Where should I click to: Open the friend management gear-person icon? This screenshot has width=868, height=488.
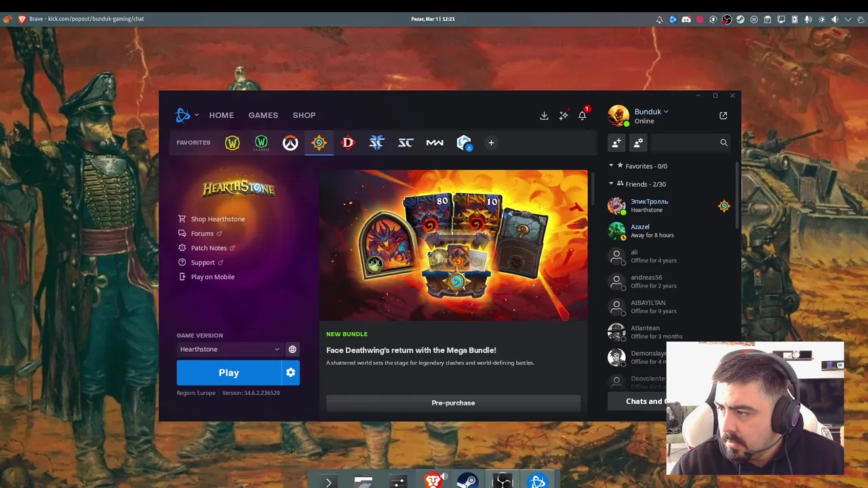coord(638,143)
